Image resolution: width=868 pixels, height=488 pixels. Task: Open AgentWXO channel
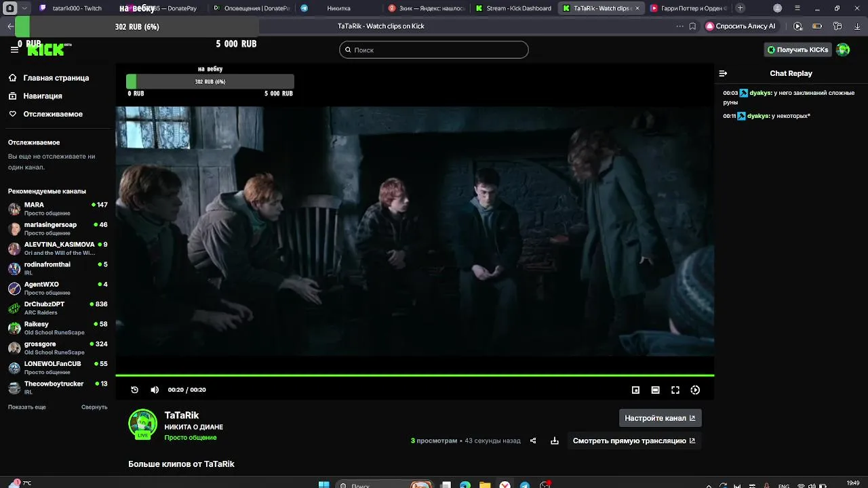(x=58, y=288)
